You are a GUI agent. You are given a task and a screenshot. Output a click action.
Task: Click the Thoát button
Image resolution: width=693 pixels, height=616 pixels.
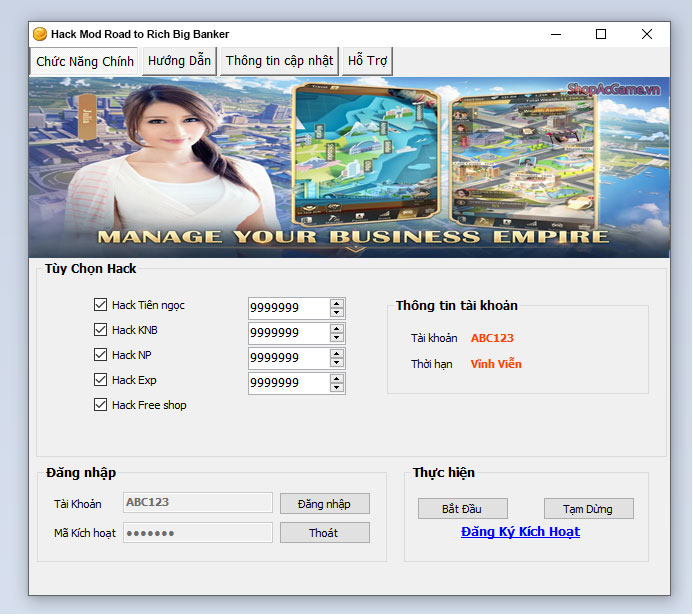tap(324, 533)
